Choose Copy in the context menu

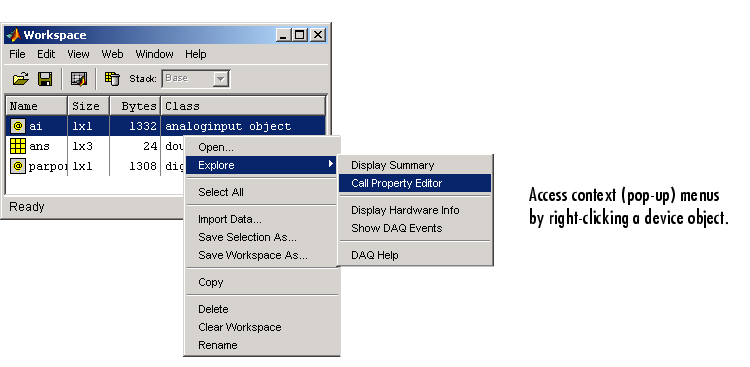point(262,282)
